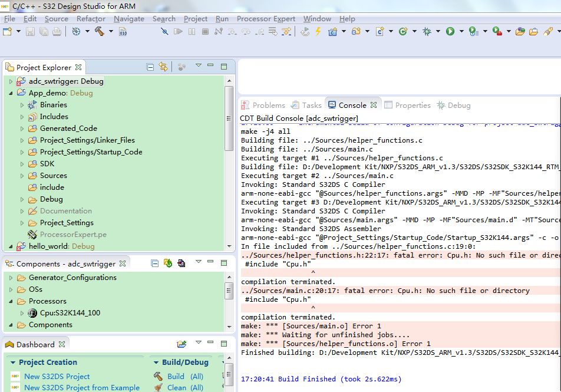
Task: Expand the Sources folder in App_demo
Action: tap(22, 176)
